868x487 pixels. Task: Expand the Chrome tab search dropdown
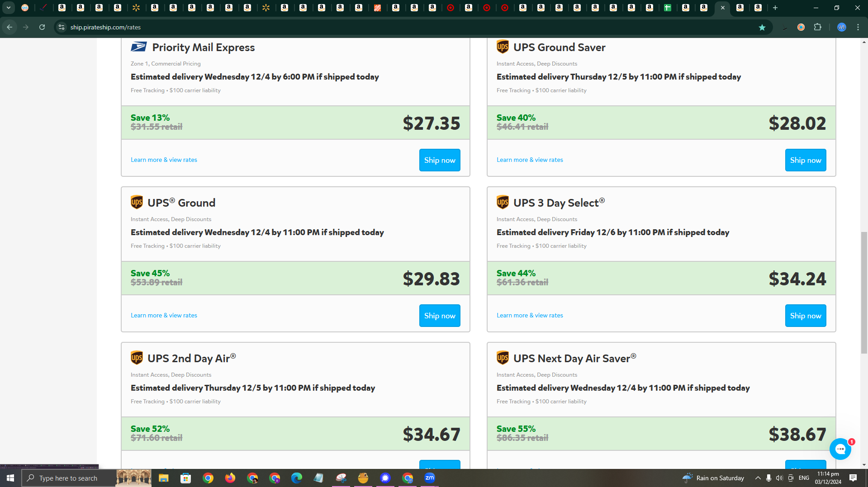[x=9, y=8]
